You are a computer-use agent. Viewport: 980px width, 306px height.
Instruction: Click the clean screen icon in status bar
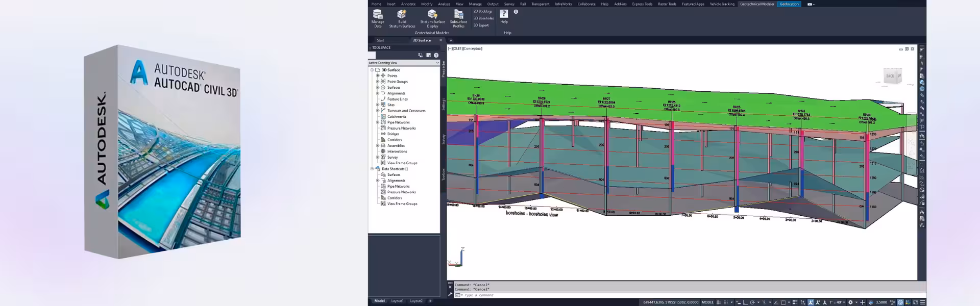pyautogui.click(x=915, y=302)
